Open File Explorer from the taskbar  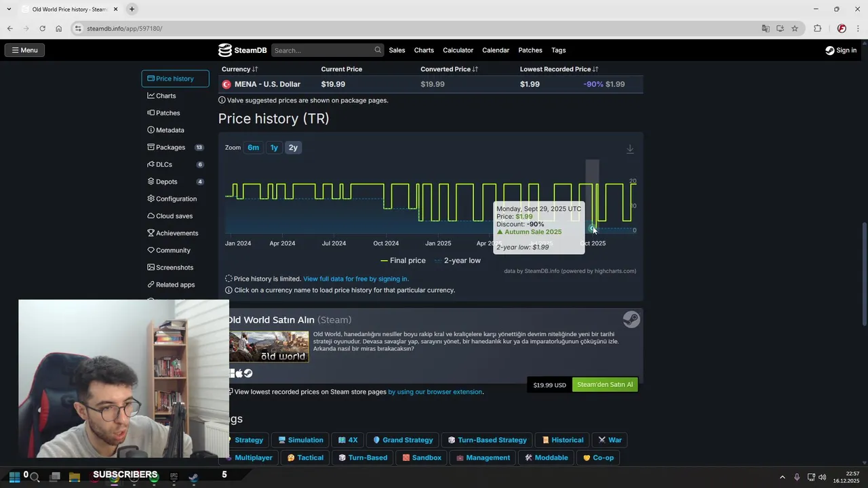(75, 477)
